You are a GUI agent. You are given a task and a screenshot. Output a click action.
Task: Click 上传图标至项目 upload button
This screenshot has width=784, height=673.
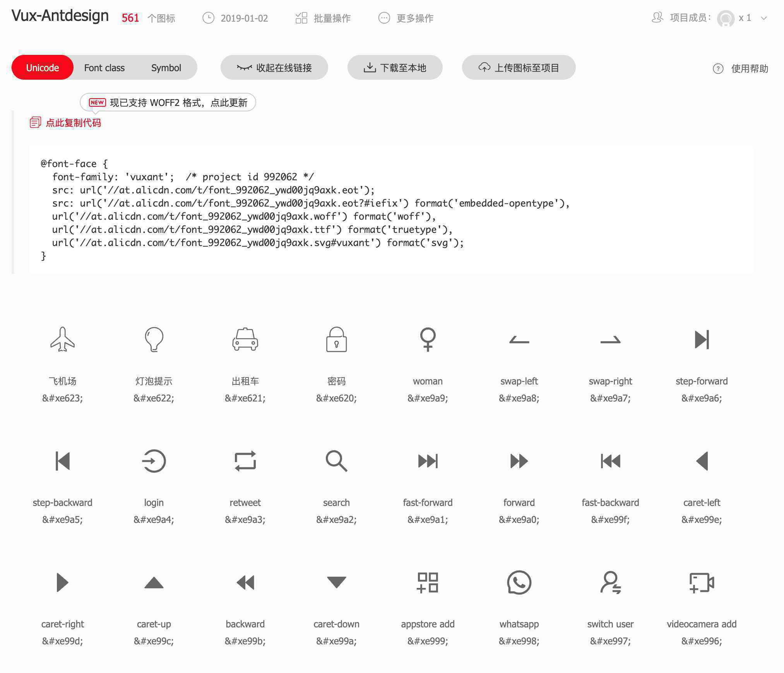(x=519, y=68)
